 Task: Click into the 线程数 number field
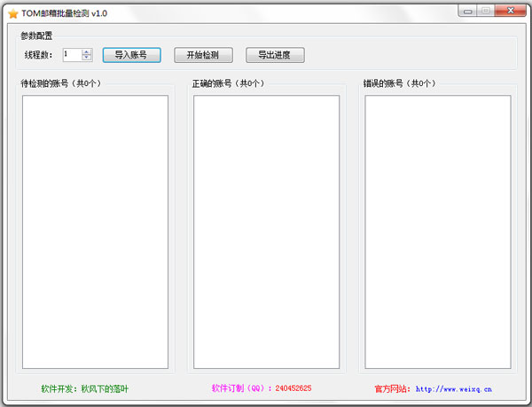(71, 55)
